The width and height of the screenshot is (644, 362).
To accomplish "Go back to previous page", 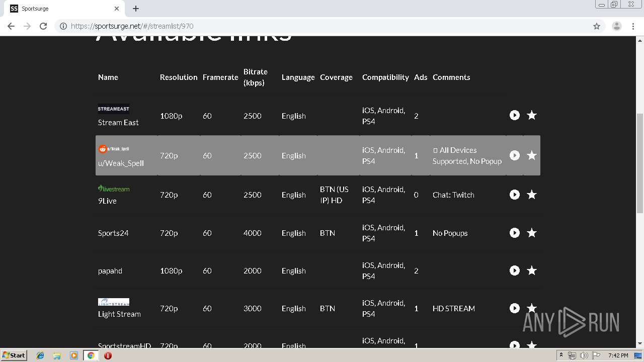I will [x=11, y=26].
